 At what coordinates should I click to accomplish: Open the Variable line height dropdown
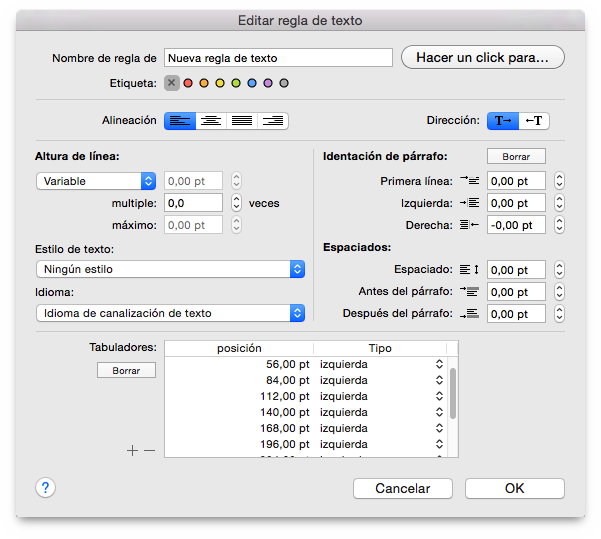[x=96, y=181]
